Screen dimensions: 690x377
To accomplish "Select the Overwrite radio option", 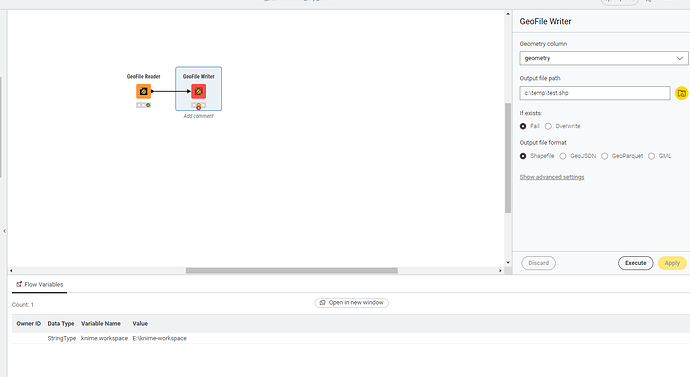I will pos(548,126).
